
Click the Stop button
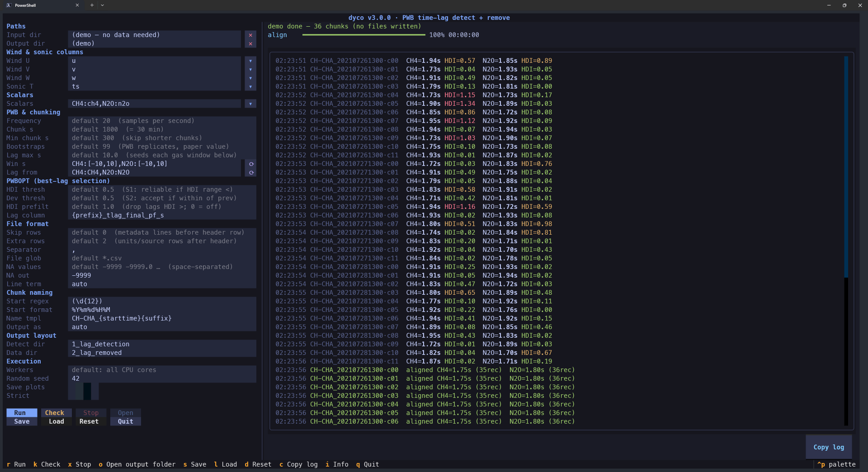coord(91,413)
